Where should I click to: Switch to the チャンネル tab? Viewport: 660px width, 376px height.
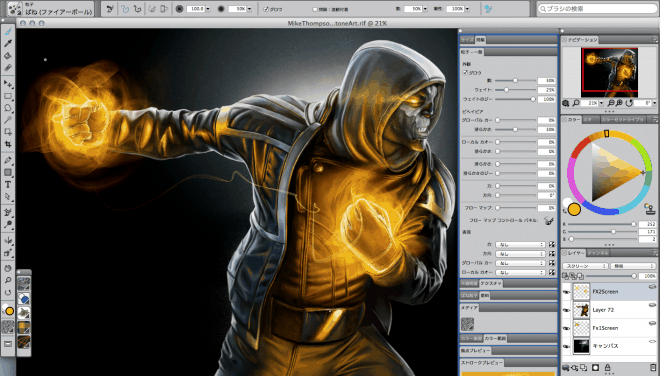tap(598, 253)
